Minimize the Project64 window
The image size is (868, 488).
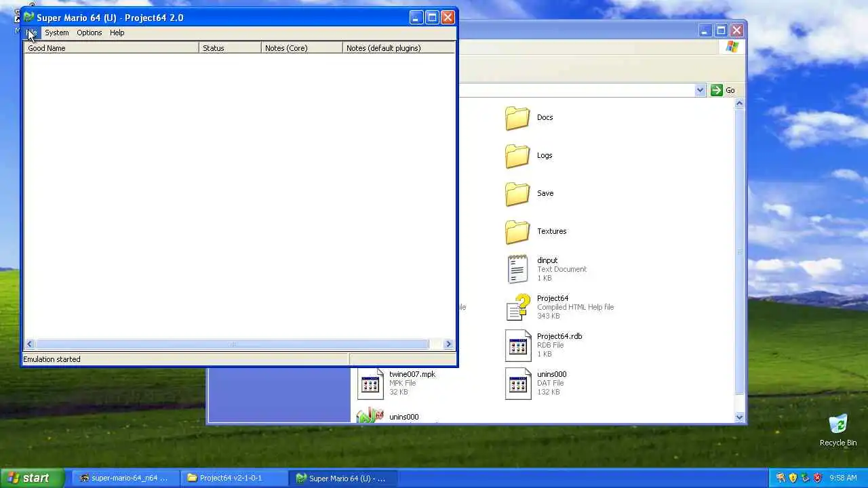click(416, 18)
